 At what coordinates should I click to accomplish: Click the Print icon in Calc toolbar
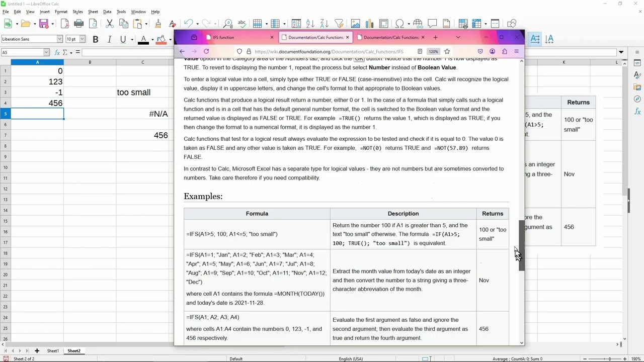pyautogui.click(x=79, y=24)
